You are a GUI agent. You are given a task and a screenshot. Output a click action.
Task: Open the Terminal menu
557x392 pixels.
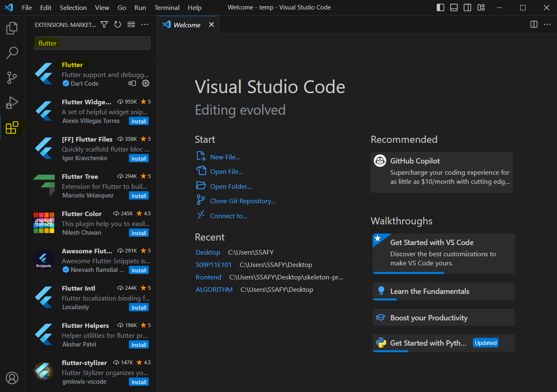point(167,7)
